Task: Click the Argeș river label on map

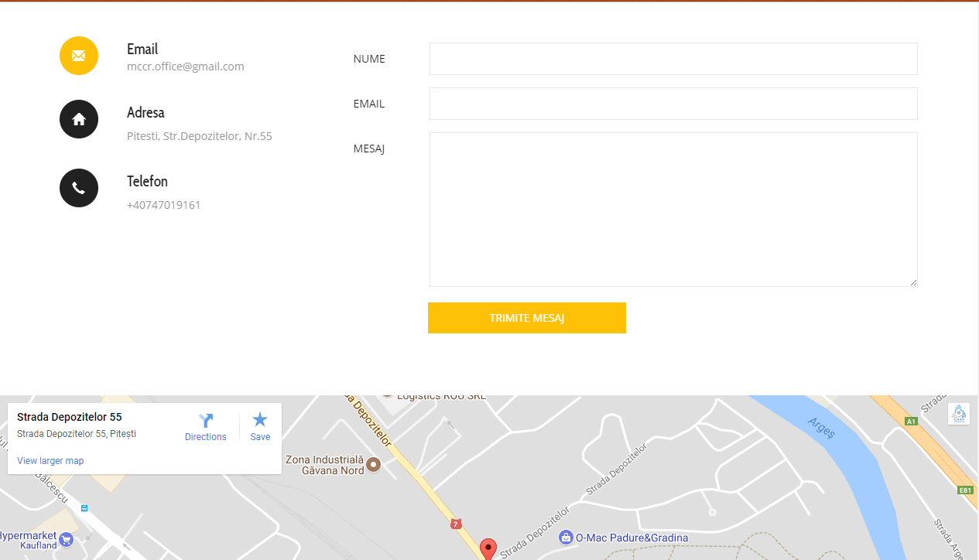Action: [821, 428]
